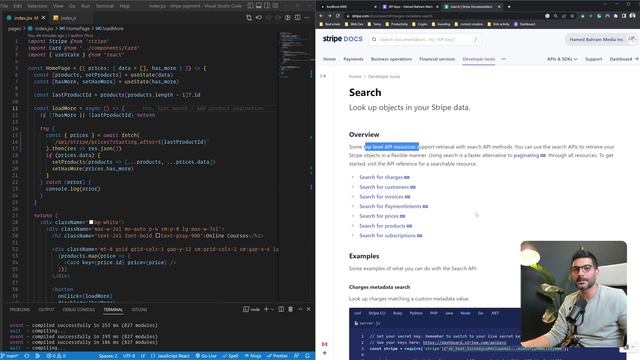Screen dimensions: 640x360
Task: Open the Business operations nav item
Action: pos(391,59)
